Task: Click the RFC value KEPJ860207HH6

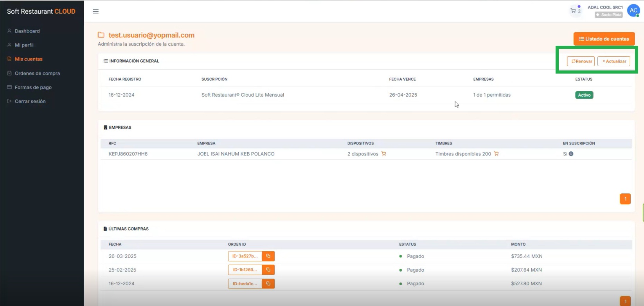Action: (128, 154)
